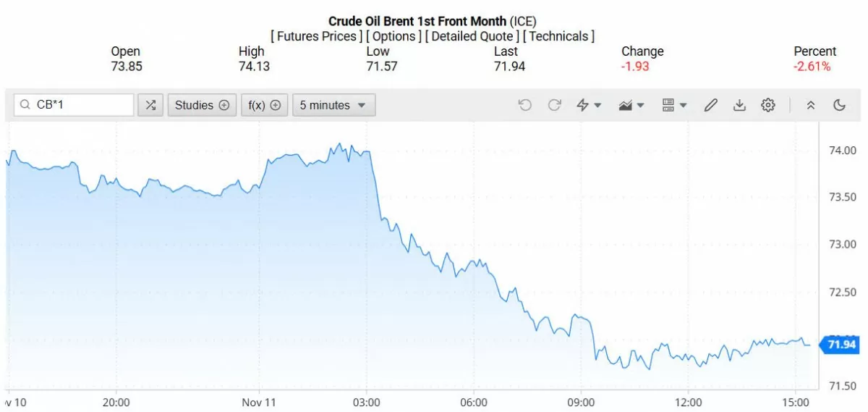Open the Futures Prices link

coord(316,35)
